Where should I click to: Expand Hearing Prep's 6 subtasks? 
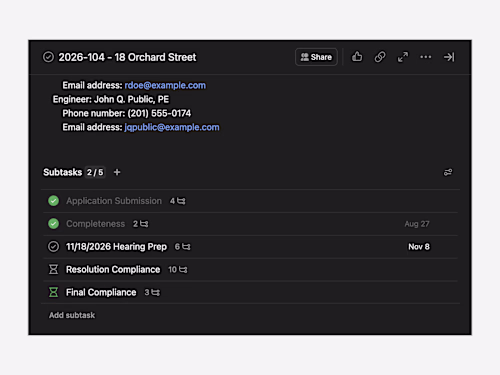(183, 247)
